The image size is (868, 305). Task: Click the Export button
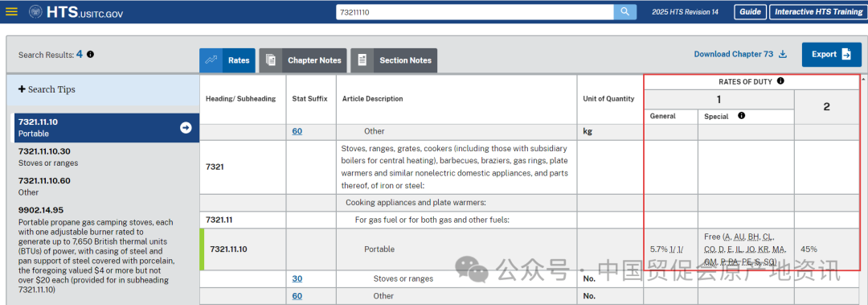[832, 55]
